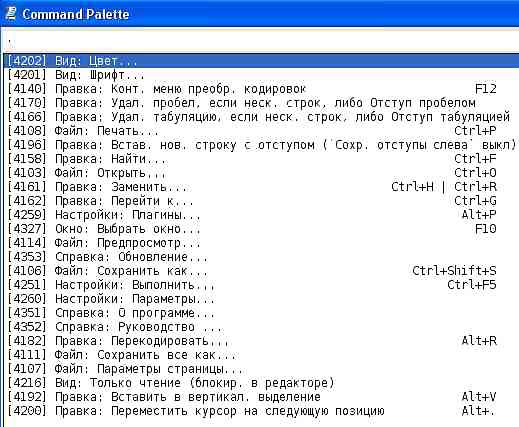Open [4107] Файл: Параметры страницы... command
This screenshot has width=519, height=427.
click(x=262, y=369)
